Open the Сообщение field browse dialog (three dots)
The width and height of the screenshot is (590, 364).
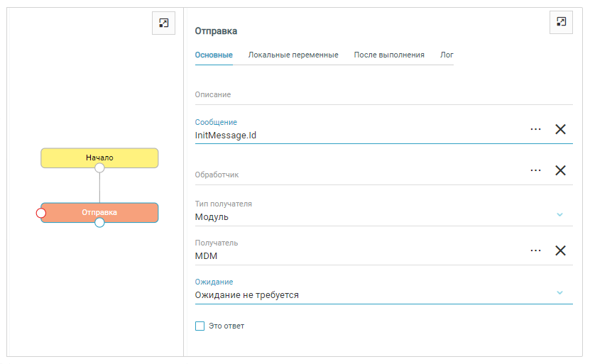click(x=535, y=129)
